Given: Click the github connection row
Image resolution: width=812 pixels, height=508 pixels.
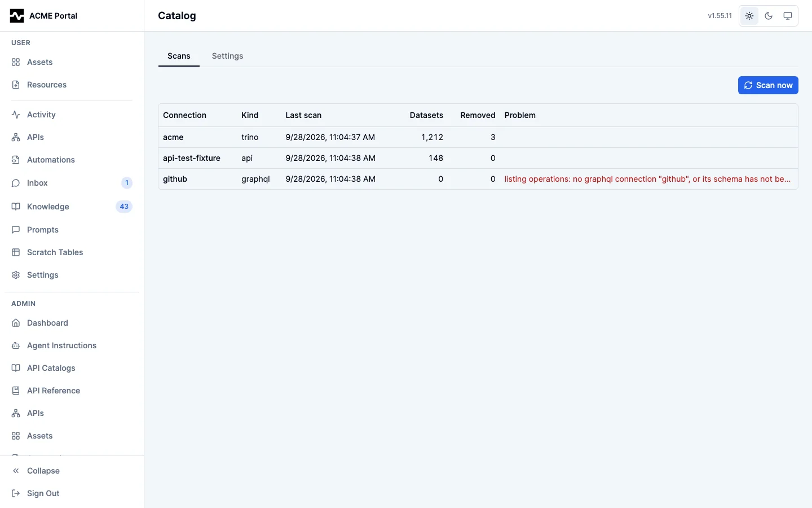Looking at the screenshot, I should (478, 179).
